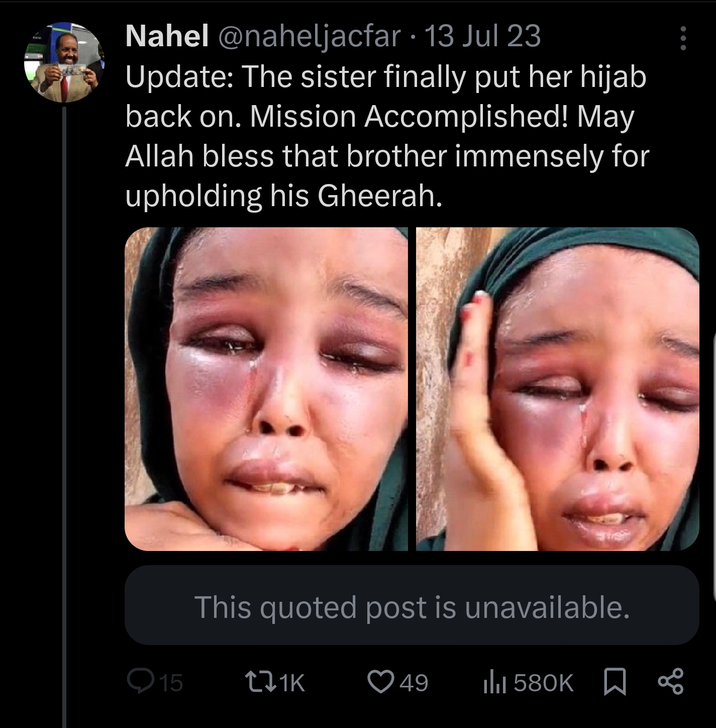Image resolution: width=716 pixels, height=728 pixels.
Task: Open the reply speech bubble icon
Action: point(141,682)
